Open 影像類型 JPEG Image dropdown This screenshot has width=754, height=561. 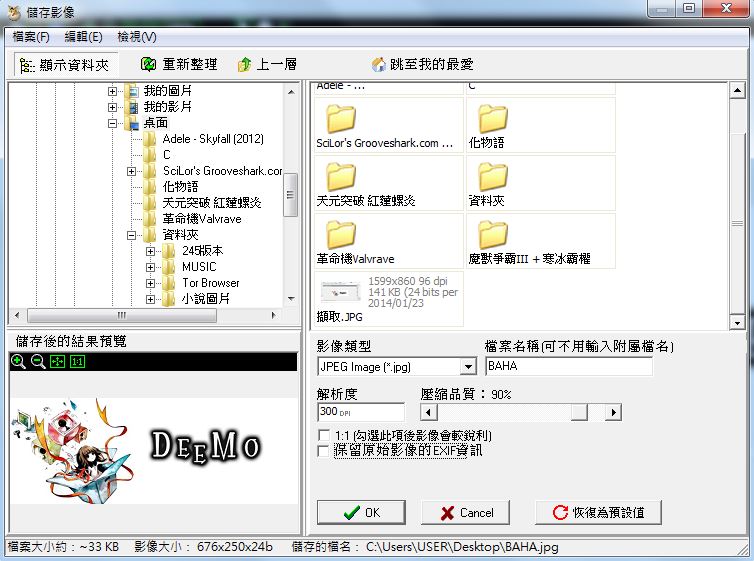point(467,367)
